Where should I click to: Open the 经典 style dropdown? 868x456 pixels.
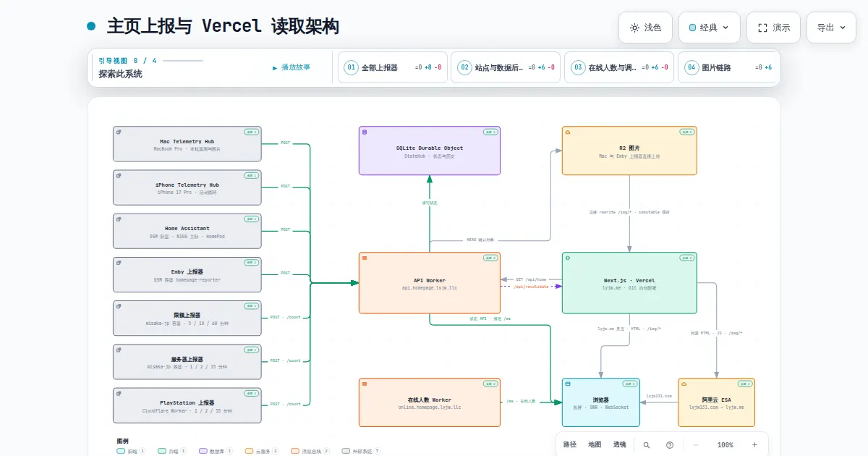click(x=709, y=28)
